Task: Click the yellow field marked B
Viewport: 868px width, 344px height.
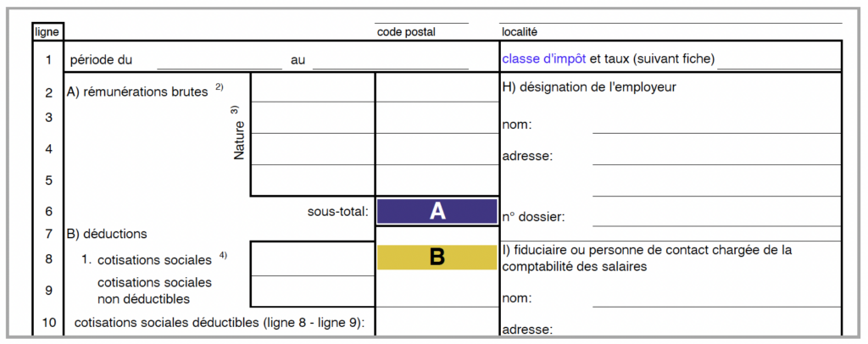Action: click(x=437, y=257)
